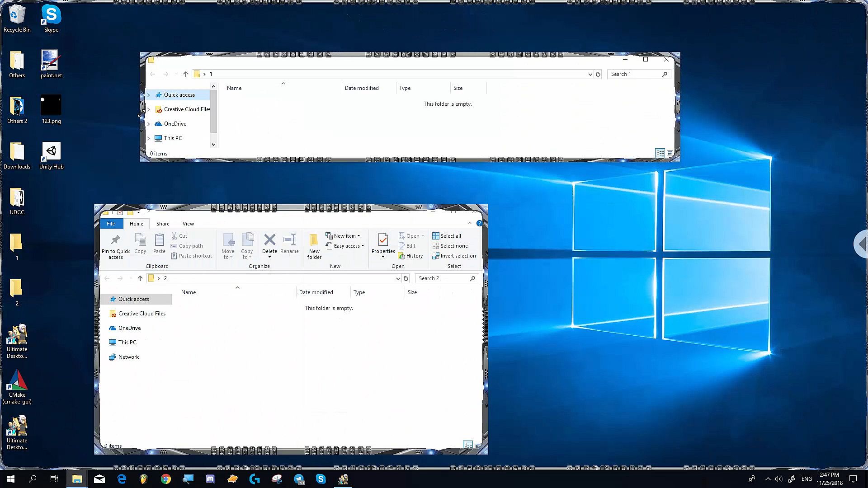Collapse the ribbon with the chevron
The image size is (868, 488).
(469, 223)
